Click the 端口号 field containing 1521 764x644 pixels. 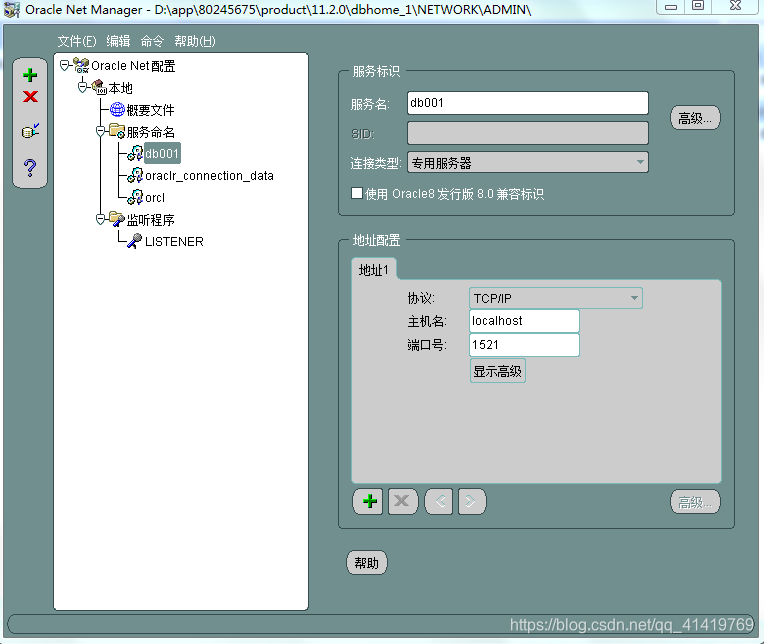[x=524, y=345]
